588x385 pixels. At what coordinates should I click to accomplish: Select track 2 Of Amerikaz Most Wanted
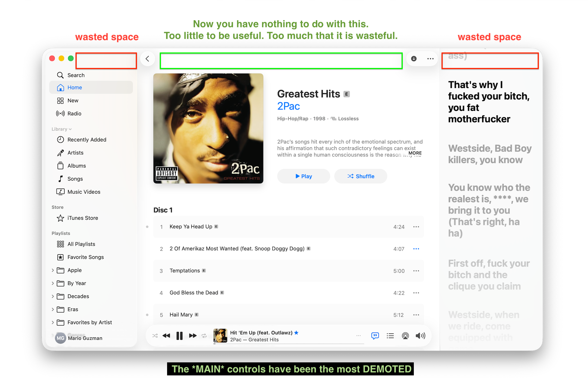[x=289, y=249]
